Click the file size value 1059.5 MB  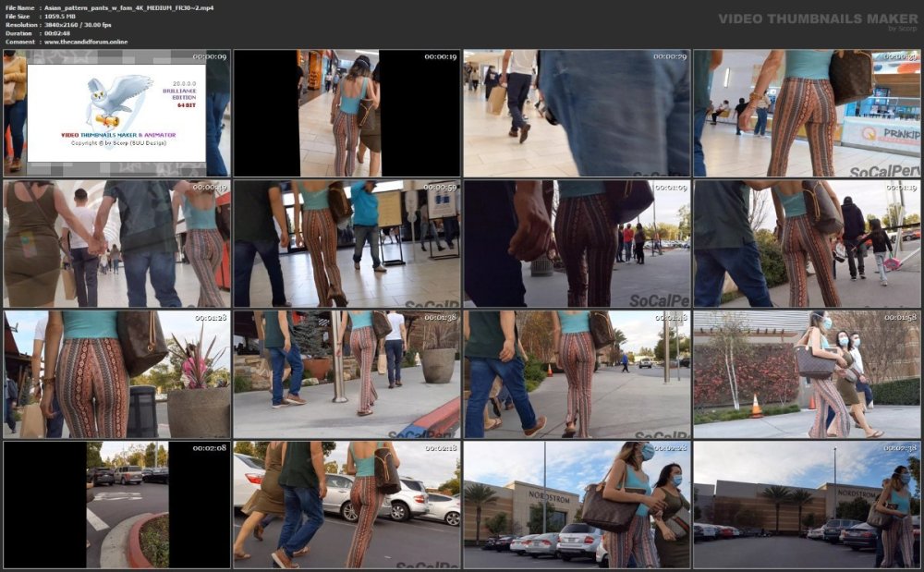pos(60,17)
